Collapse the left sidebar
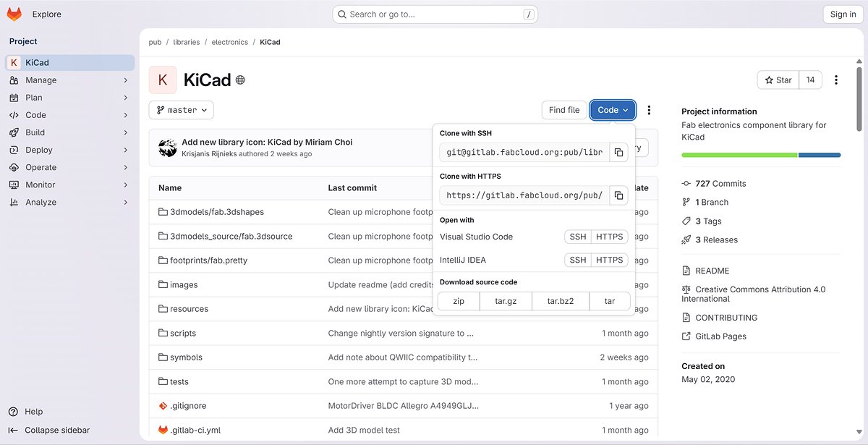Viewport: 868px width, 445px height. (57, 430)
